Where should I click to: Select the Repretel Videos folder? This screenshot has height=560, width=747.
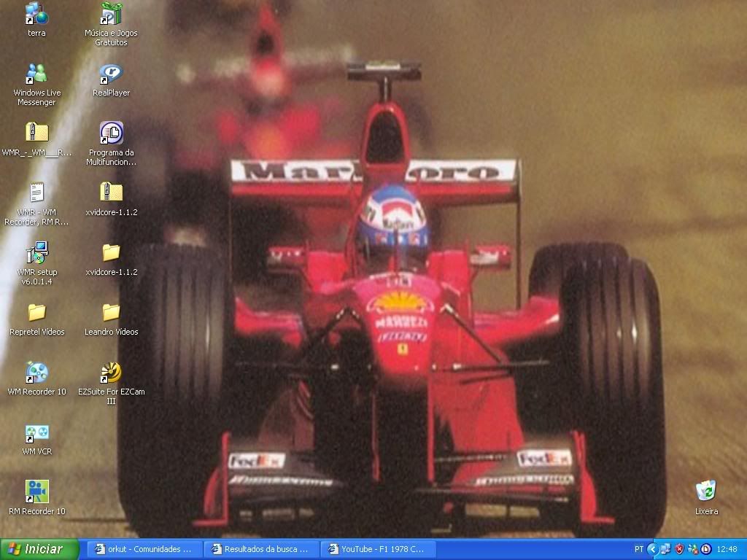pyautogui.click(x=36, y=313)
